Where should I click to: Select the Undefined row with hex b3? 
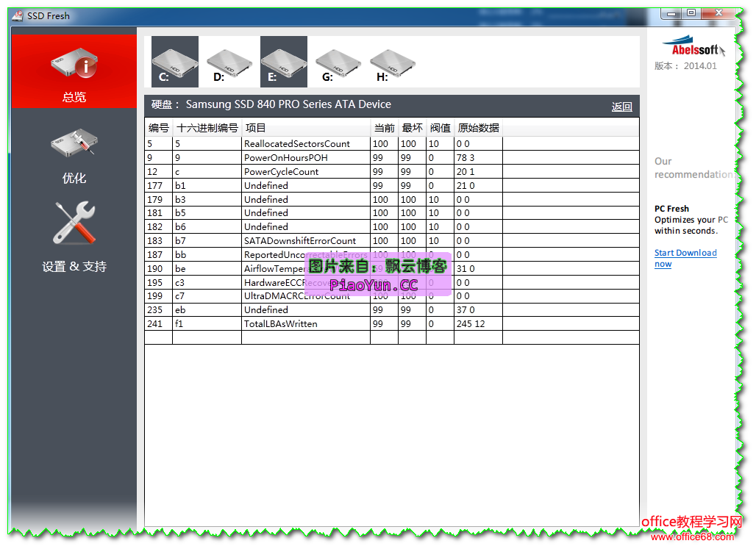click(x=392, y=200)
